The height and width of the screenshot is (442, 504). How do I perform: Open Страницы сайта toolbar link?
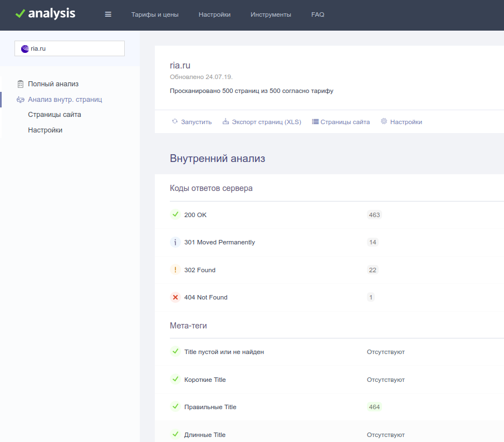click(345, 122)
